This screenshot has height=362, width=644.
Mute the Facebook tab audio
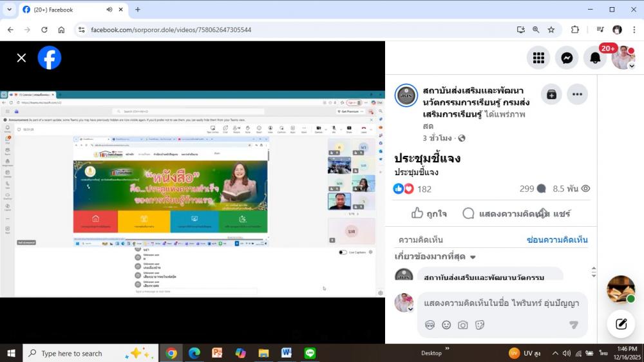point(109,10)
